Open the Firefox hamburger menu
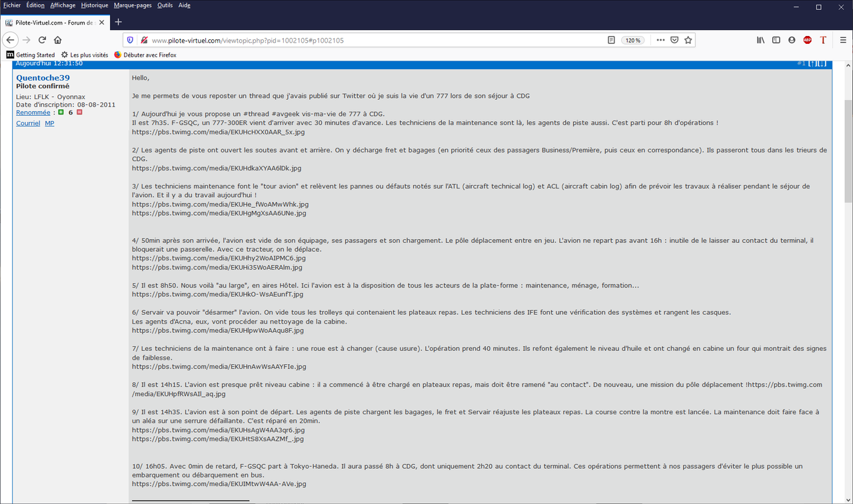This screenshot has width=853, height=504. tap(842, 40)
